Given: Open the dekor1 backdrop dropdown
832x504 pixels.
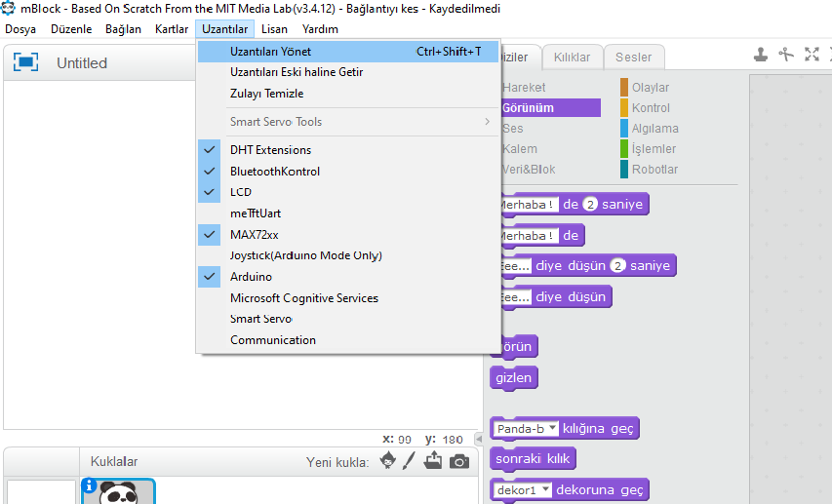Looking at the screenshot, I should click(545, 489).
